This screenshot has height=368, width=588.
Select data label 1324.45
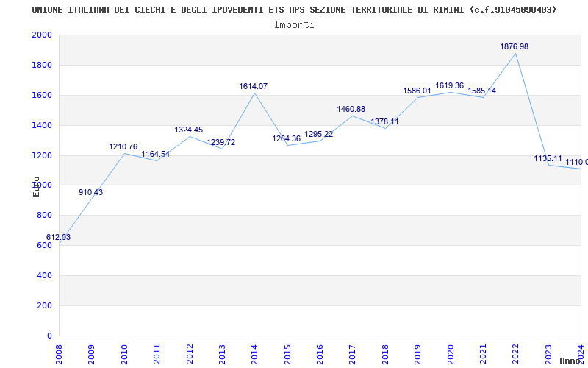pyautogui.click(x=189, y=130)
